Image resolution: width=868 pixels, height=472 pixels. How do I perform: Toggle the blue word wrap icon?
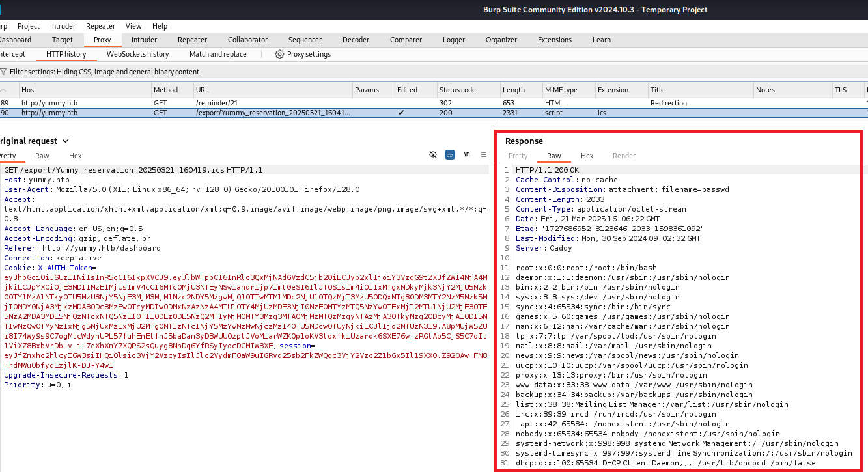450,154
